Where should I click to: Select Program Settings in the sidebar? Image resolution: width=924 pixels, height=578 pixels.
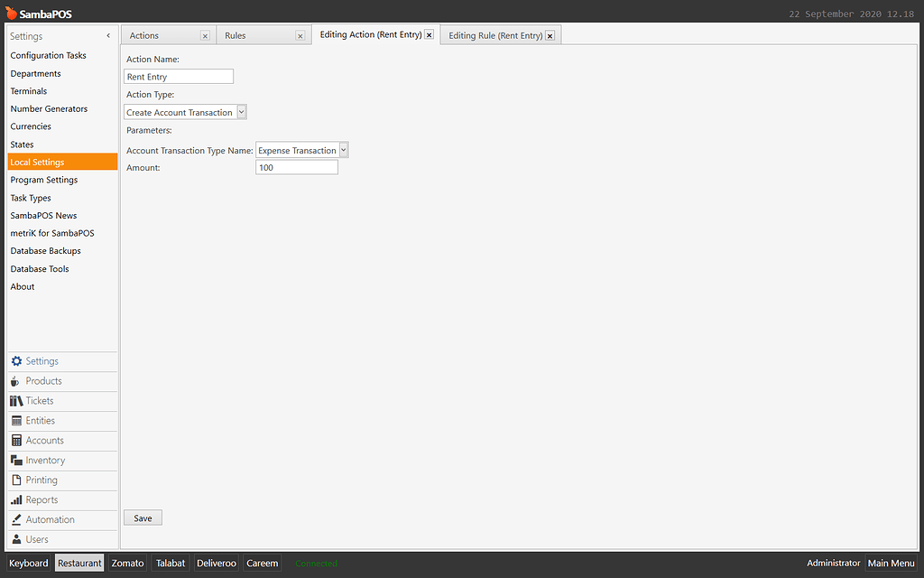point(43,180)
